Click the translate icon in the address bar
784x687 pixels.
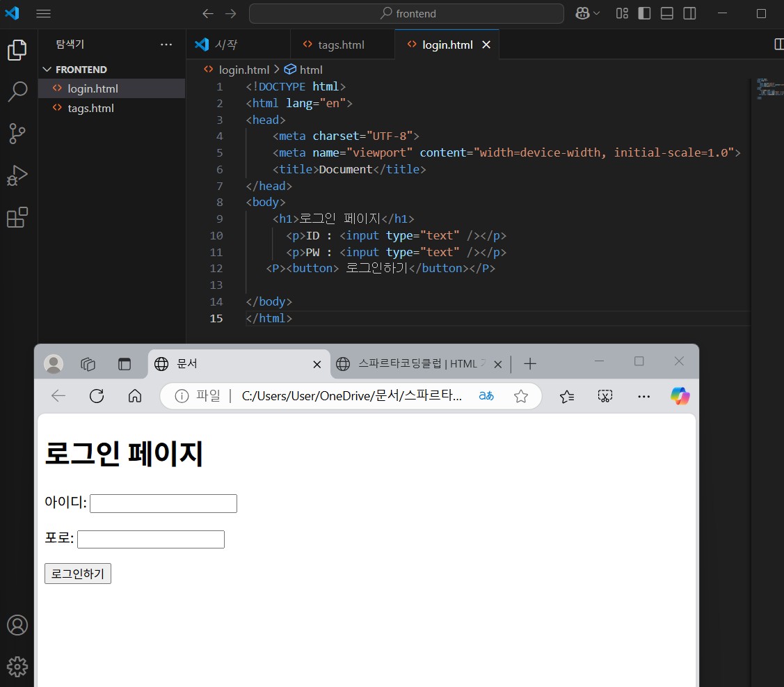486,396
